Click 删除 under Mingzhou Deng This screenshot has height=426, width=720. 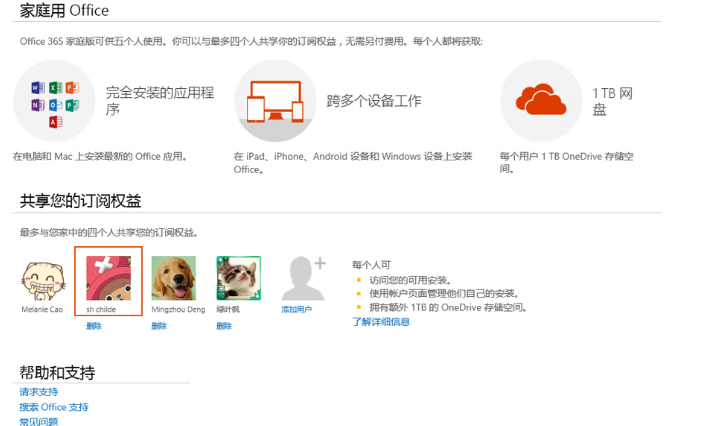[x=159, y=326]
